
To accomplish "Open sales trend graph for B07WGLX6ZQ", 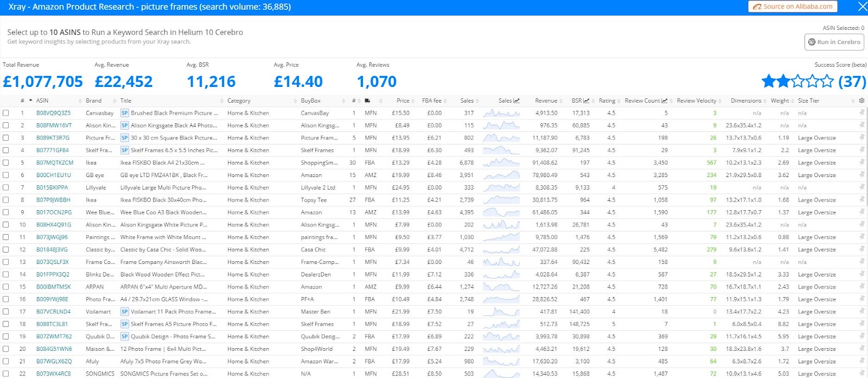I will (x=501, y=361).
